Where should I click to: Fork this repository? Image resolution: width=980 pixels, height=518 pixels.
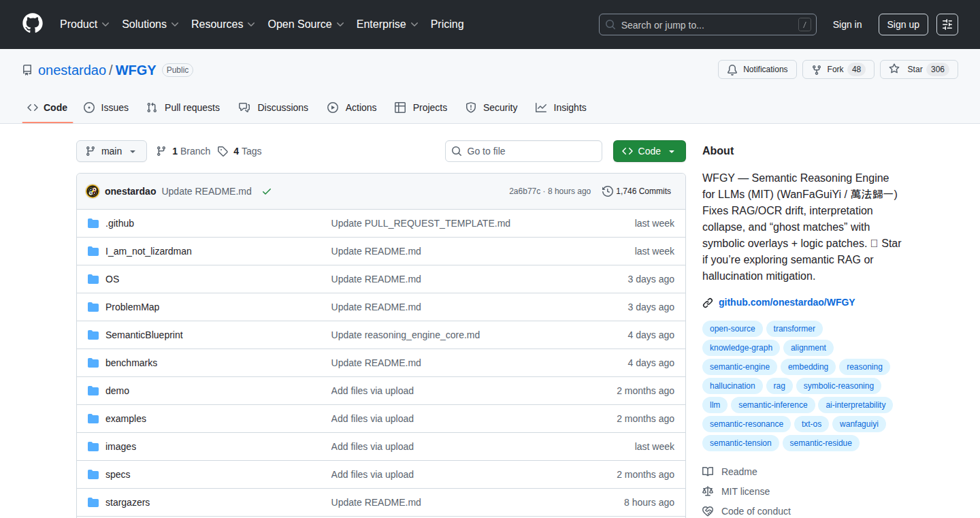point(838,69)
